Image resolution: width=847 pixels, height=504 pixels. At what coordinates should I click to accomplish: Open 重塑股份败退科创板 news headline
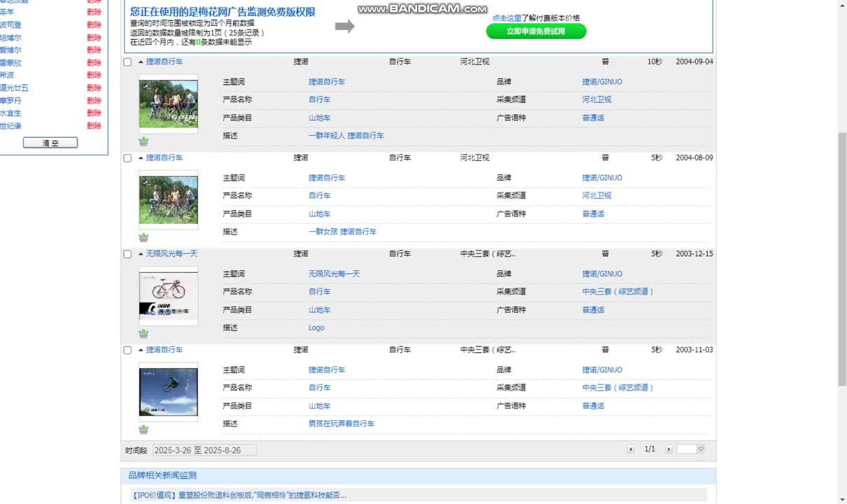click(239, 495)
